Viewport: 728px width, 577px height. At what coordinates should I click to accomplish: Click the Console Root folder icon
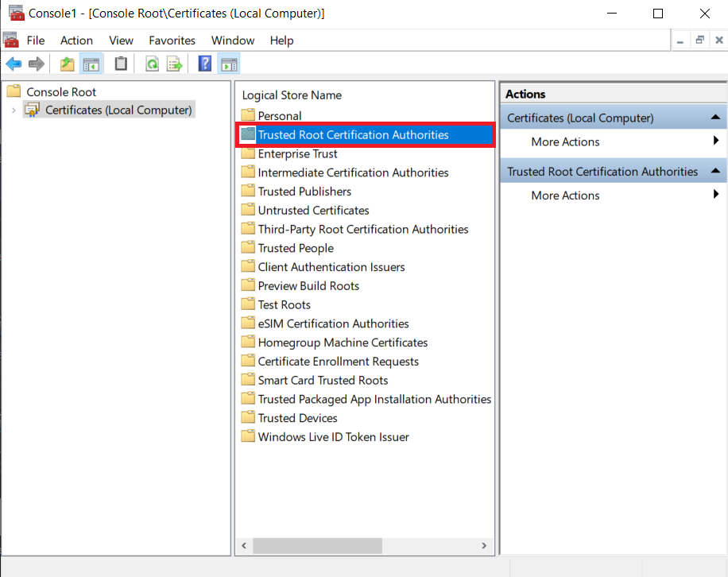click(14, 91)
